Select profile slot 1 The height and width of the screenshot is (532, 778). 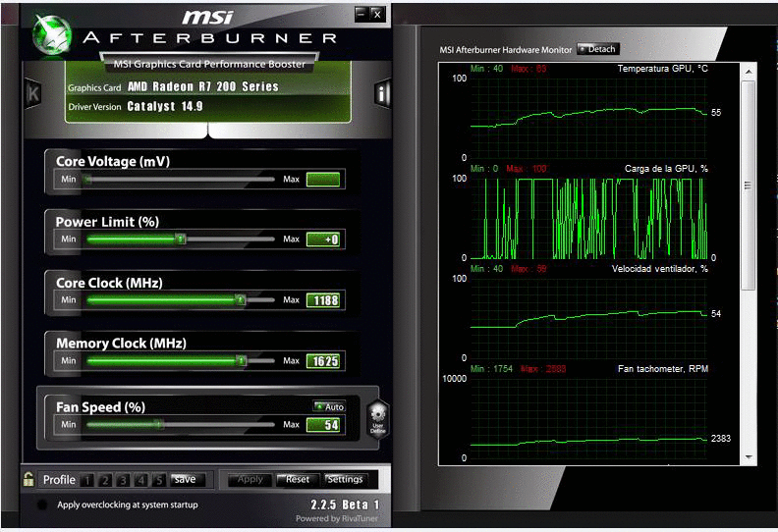(87, 480)
